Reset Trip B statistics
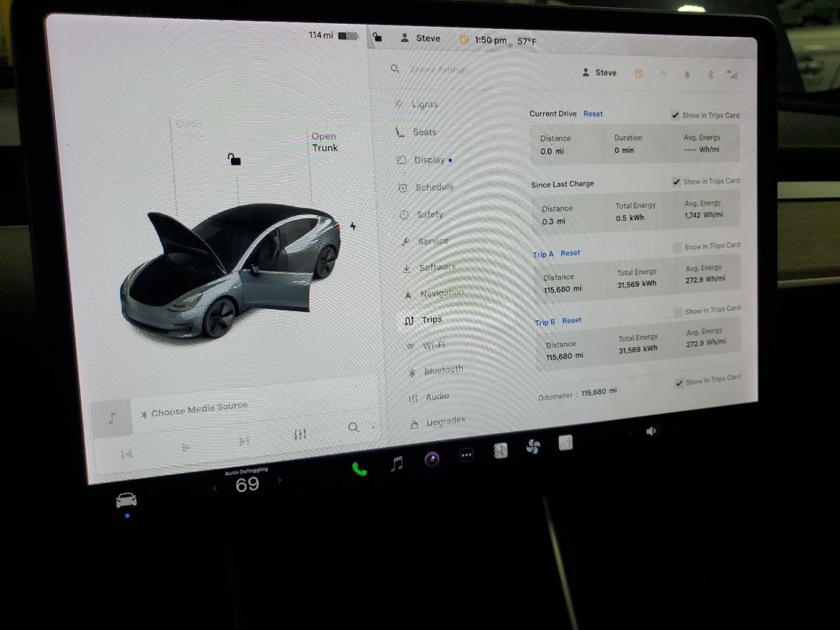Viewport: 840px width, 630px height. pyautogui.click(x=572, y=321)
